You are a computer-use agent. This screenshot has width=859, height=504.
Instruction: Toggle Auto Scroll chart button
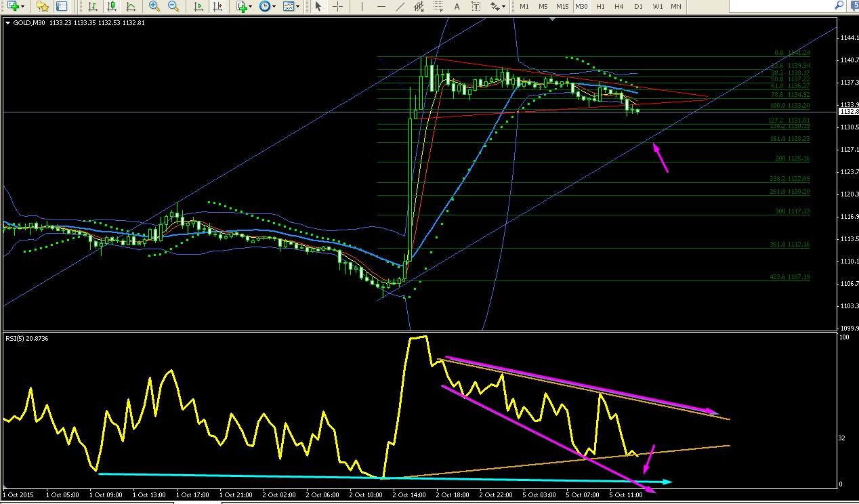click(198, 6)
